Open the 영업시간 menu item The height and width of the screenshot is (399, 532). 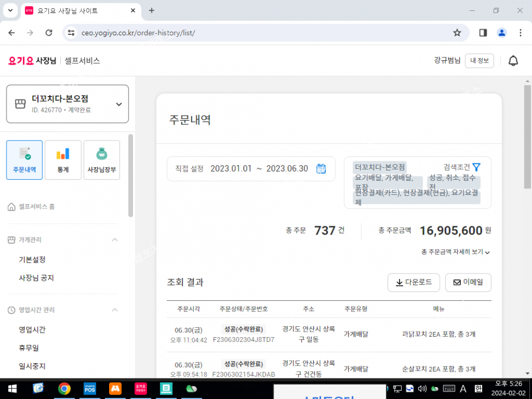click(x=32, y=330)
